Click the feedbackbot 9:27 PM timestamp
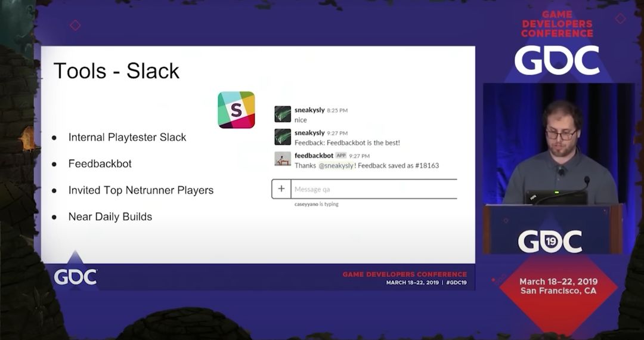Image resolution: width=644 pixels, height=340 pixels. (360, 156)
